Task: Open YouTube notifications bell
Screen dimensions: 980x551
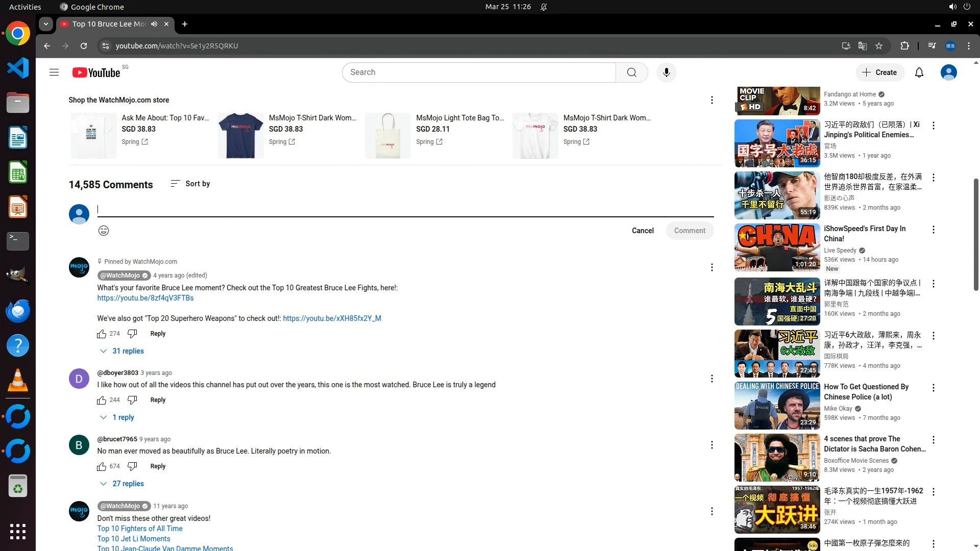Action: [x=919, y=72]
